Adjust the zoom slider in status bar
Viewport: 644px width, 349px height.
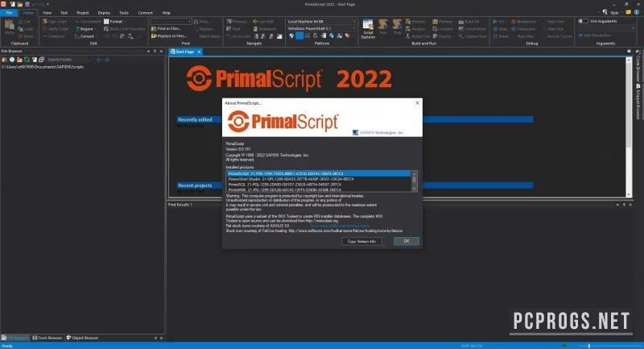(589, 346)
